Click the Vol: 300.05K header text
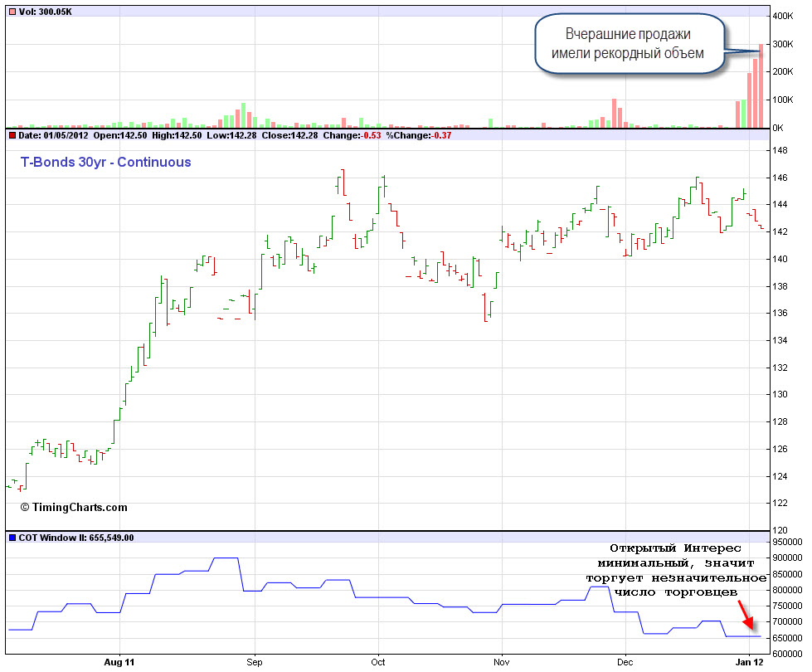 click(x=45, y=12)
